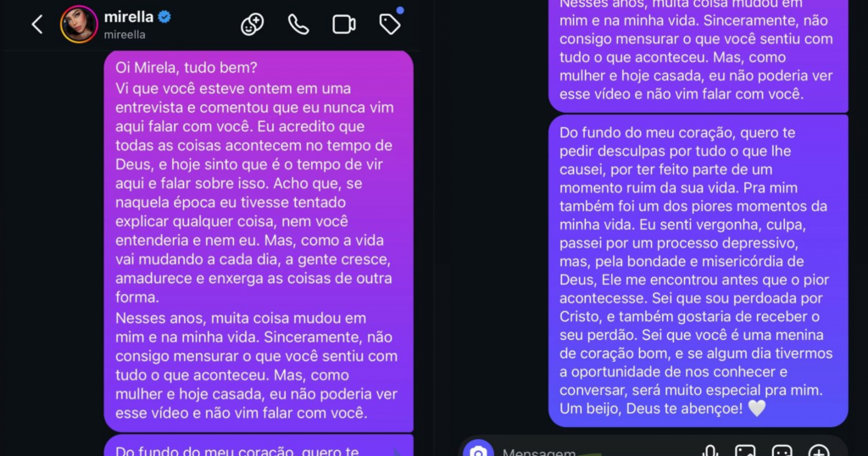
Task: Select the 'Do fundo do meu coração' bubble on right
Action: click(698, 270)
